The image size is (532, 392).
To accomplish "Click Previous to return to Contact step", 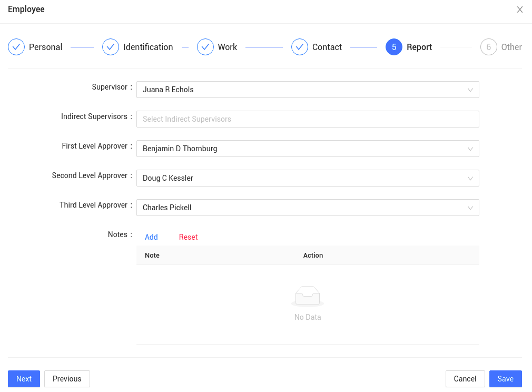I will point(67,378).
